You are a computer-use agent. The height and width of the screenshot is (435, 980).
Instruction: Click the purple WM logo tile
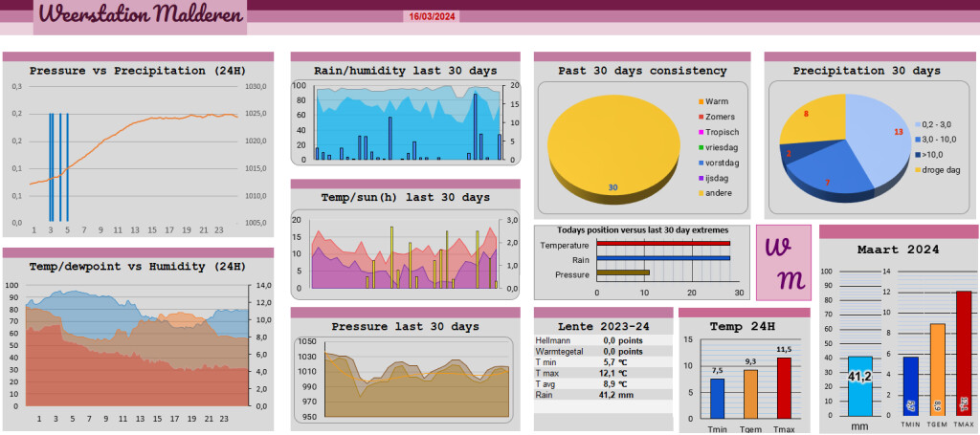coord(784,263)
